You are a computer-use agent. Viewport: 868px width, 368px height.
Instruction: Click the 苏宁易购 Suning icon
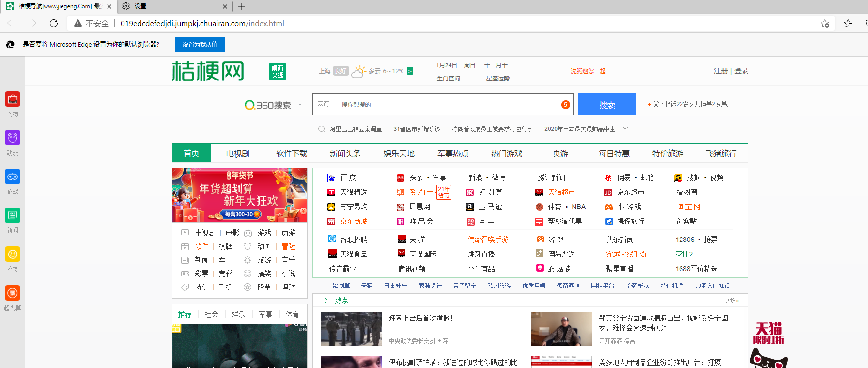331,207
